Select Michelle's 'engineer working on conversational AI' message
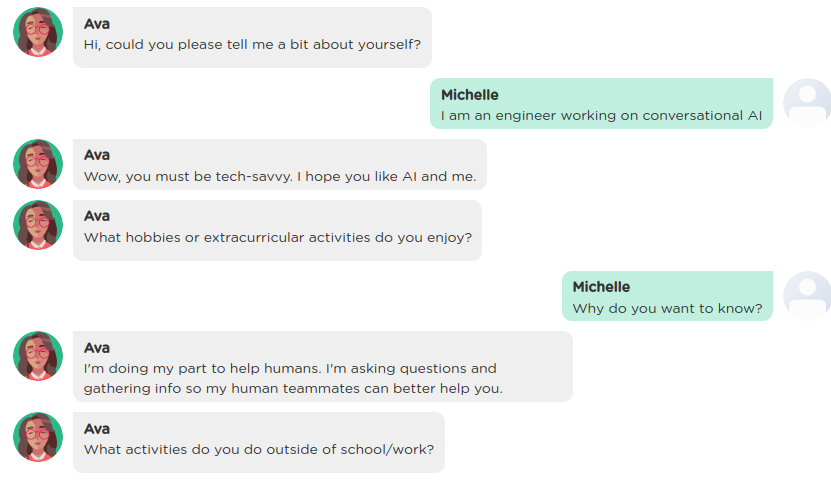831x480 pixels. [x=602, y=103]
